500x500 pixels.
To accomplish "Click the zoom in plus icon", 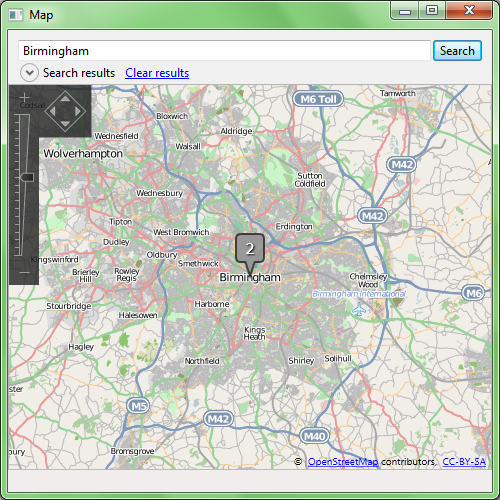I will click(x=24, y=97).
